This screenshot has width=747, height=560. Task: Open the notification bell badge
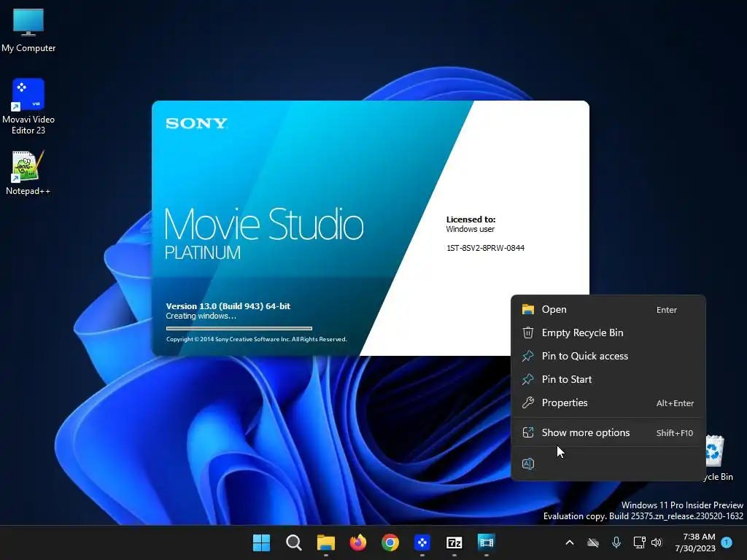(727, 542)
